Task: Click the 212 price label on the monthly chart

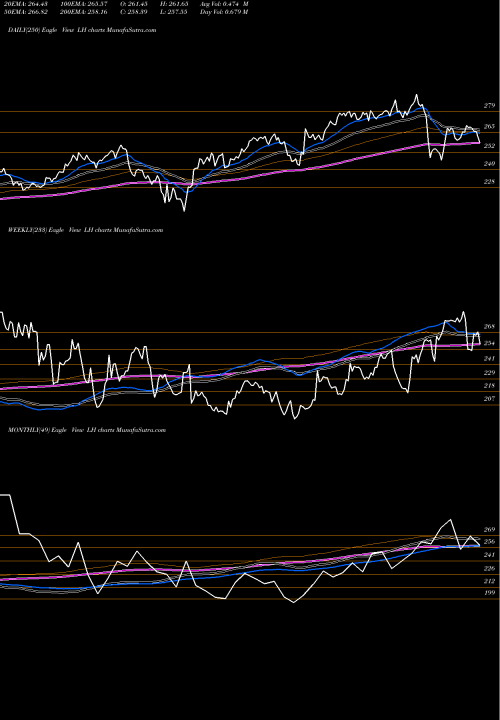Action: [x=489, y=581]
